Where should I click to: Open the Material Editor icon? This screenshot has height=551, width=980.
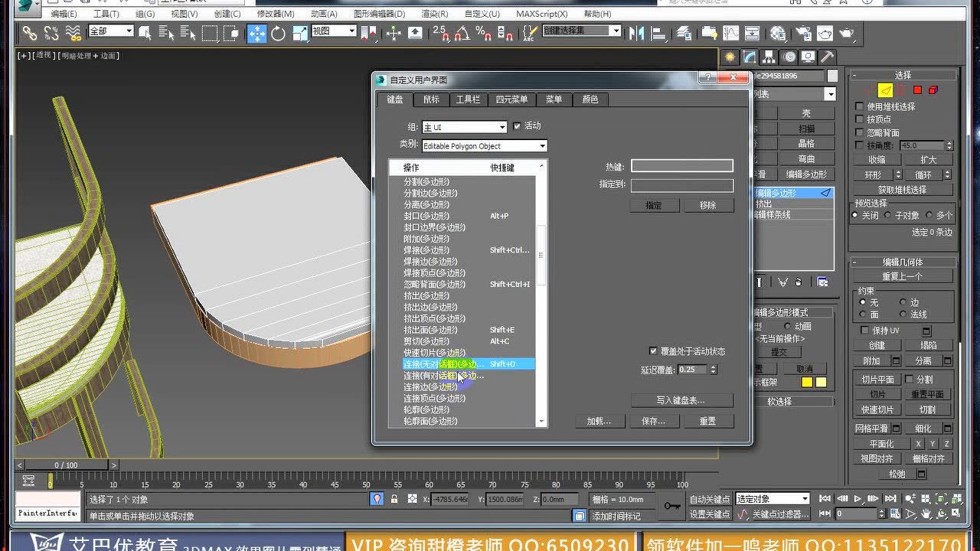pos(779,33)
